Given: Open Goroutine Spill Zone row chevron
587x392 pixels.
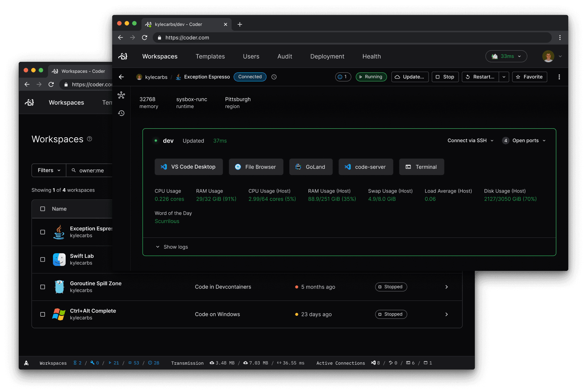Looking at the screenshot, I should click(x=447, y=287).
